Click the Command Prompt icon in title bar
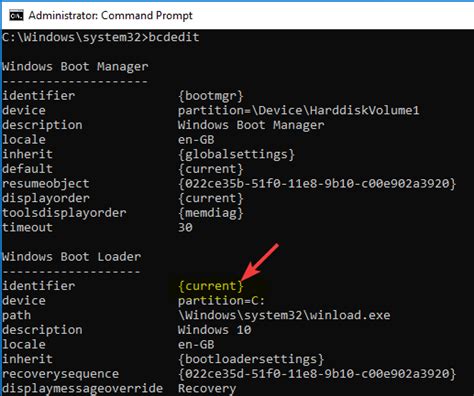This screenshot has height=396, width=474. [x=16, y=15]
